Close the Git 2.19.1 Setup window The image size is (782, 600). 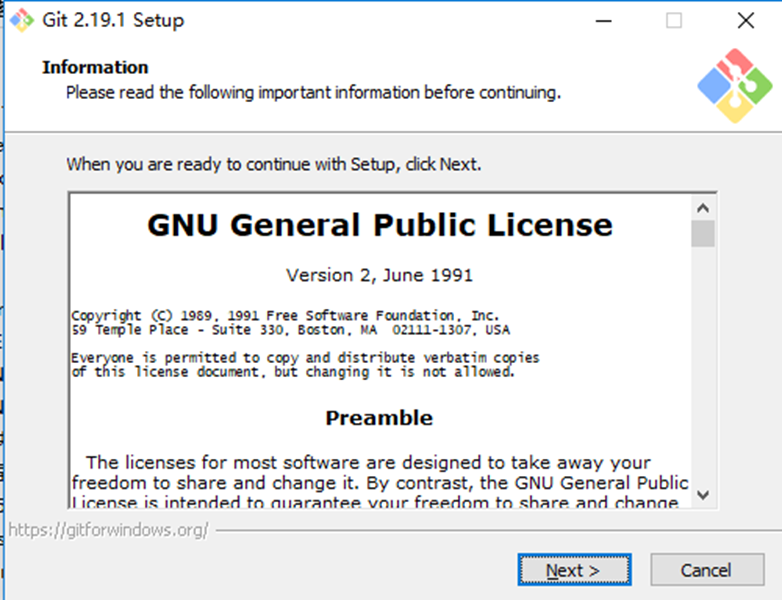point(745,20)
